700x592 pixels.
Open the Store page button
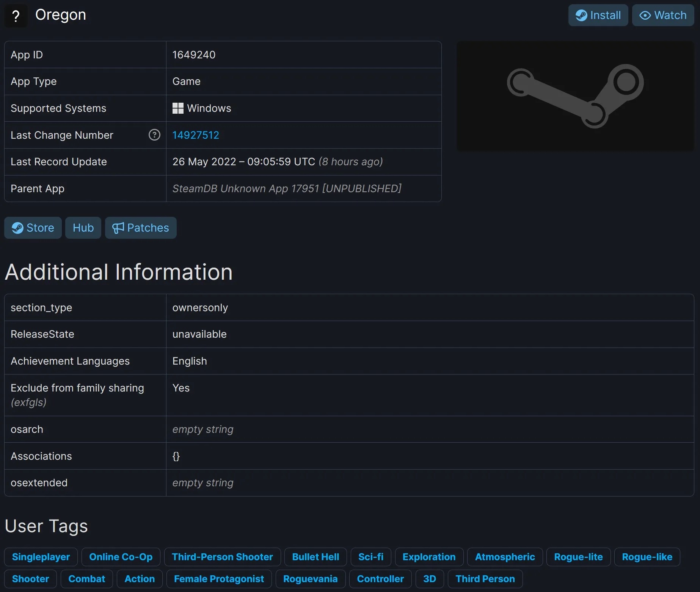33,228
